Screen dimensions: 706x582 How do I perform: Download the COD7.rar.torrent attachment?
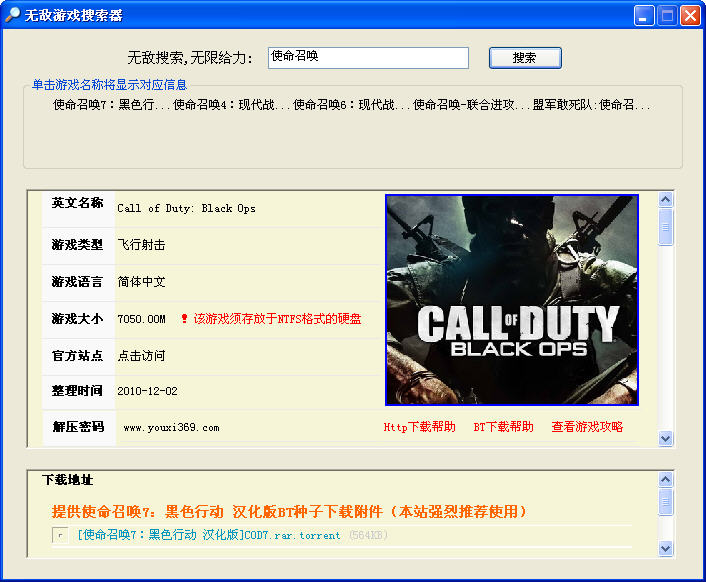pos(208,535)
